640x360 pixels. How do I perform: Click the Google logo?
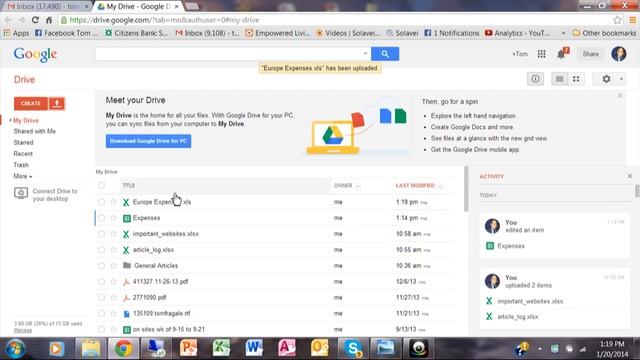(x=35, y=54)
